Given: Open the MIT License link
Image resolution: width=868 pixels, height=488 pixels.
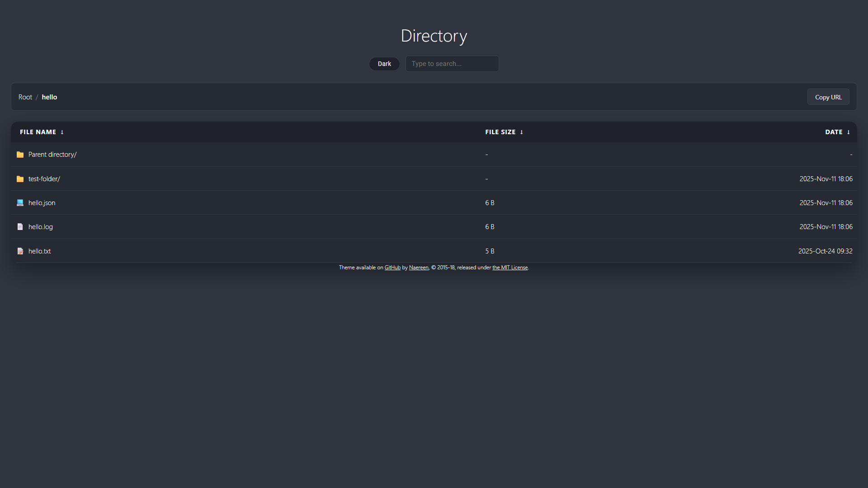Looking at the screenshot, I should tap(510, 267).
